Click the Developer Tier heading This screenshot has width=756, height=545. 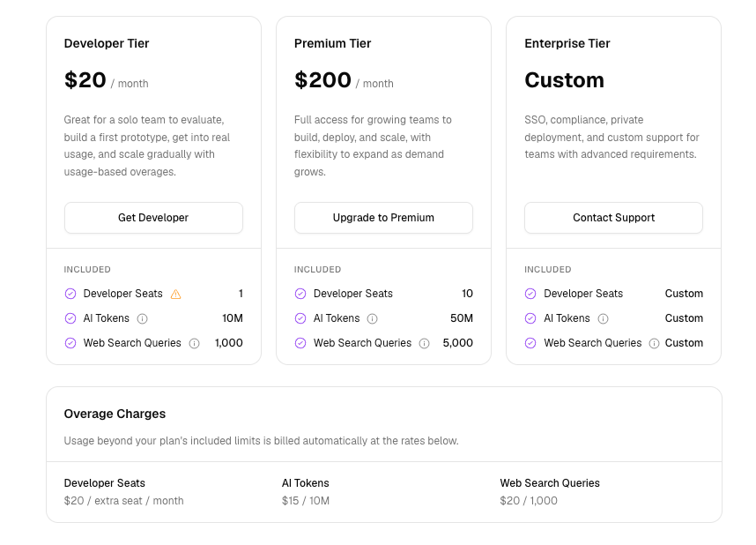pos(107,43)
